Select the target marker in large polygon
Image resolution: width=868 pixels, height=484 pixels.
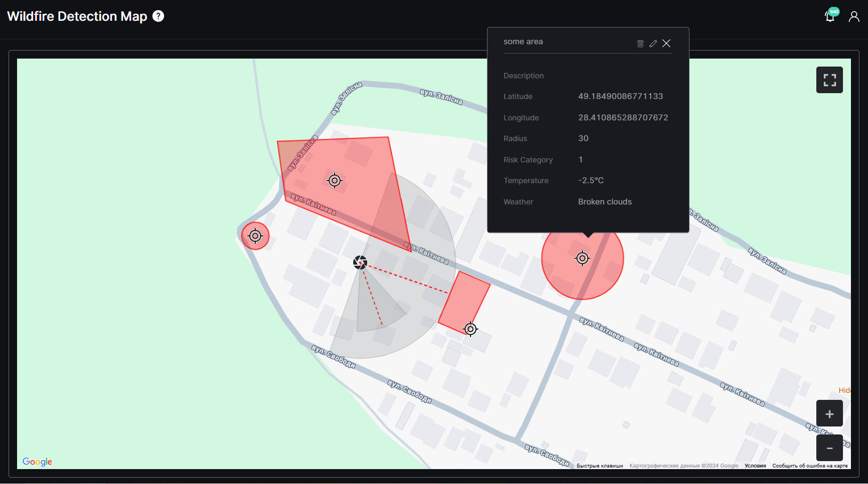point(335,181)
